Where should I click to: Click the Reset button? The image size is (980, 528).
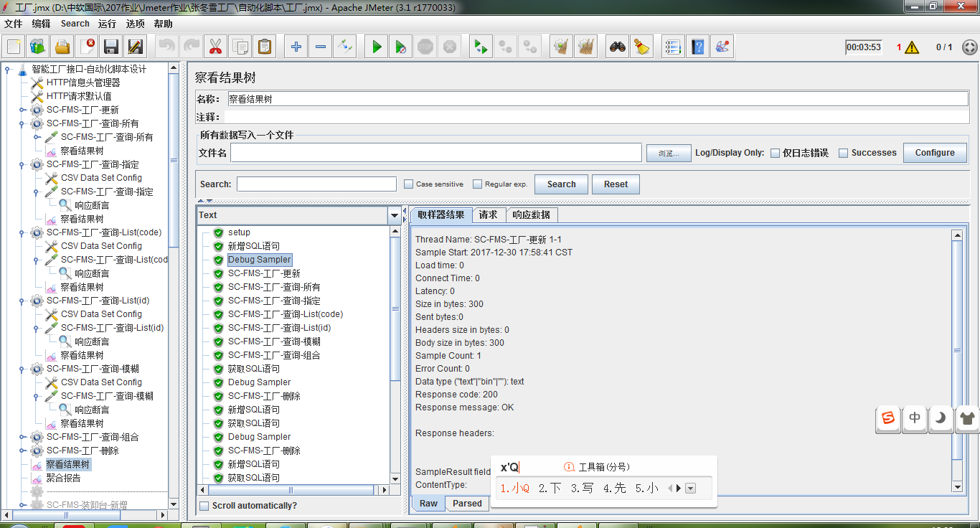(616, 184)
